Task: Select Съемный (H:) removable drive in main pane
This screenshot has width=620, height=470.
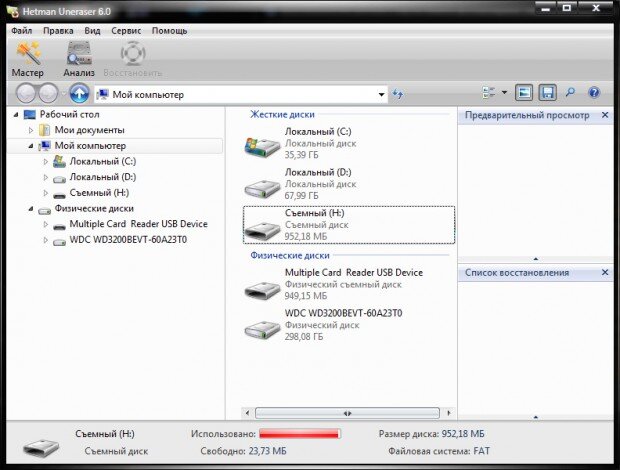Action: (349, 225)
